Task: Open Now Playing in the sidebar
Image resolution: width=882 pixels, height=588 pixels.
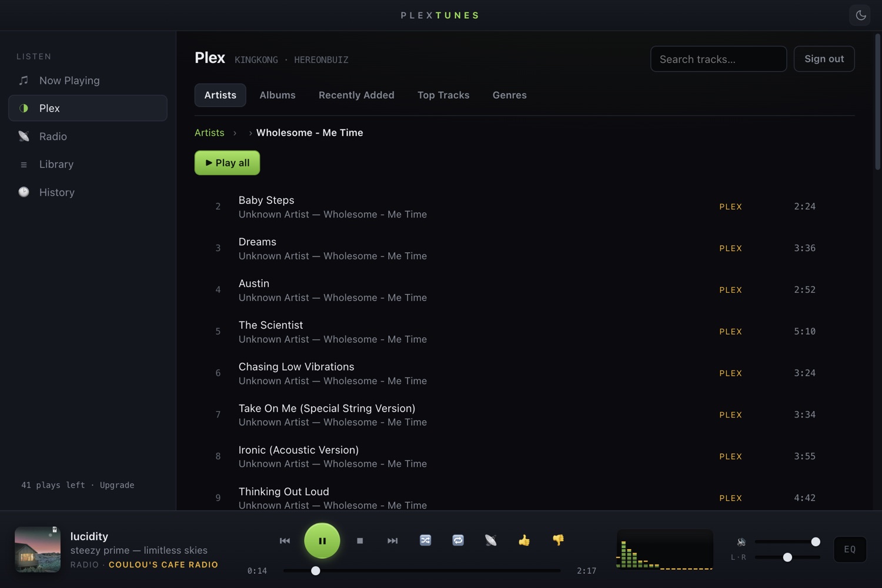Action: (x=88, y=81)
